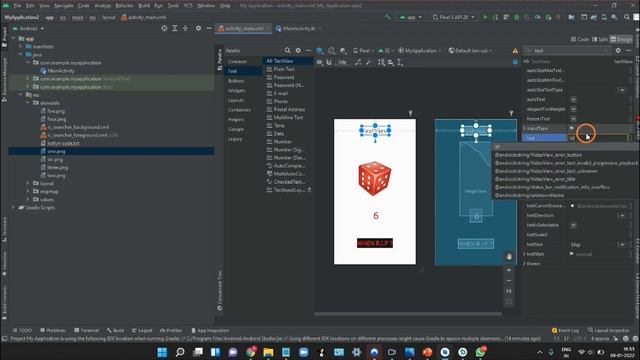Open the Navigate menu
The height and width of the screenshot is (360, 640).
pyautogui.click(x=64, y=6)
